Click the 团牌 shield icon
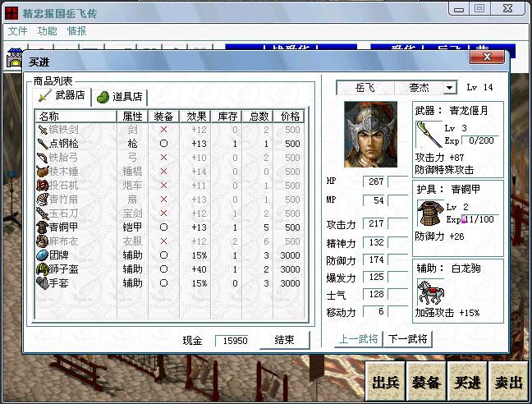Viewport: 532px width, 404px height. 43,255
